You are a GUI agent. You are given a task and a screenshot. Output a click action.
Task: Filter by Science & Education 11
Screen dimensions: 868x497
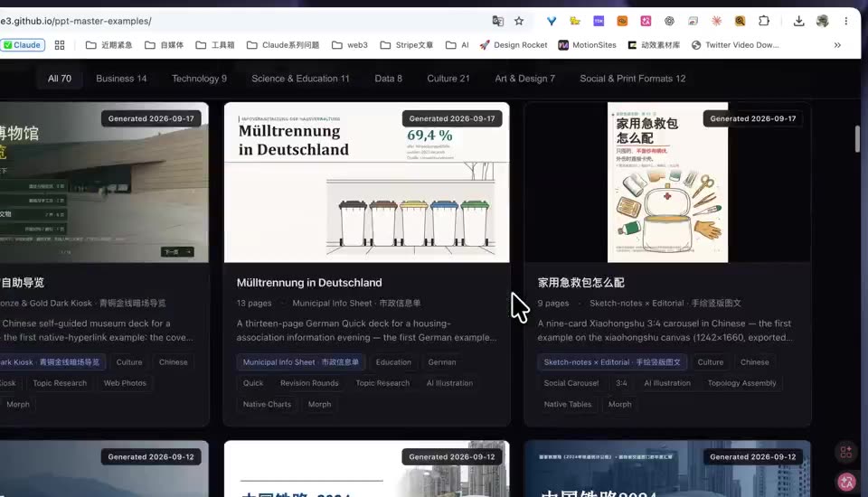click(300, 79)
